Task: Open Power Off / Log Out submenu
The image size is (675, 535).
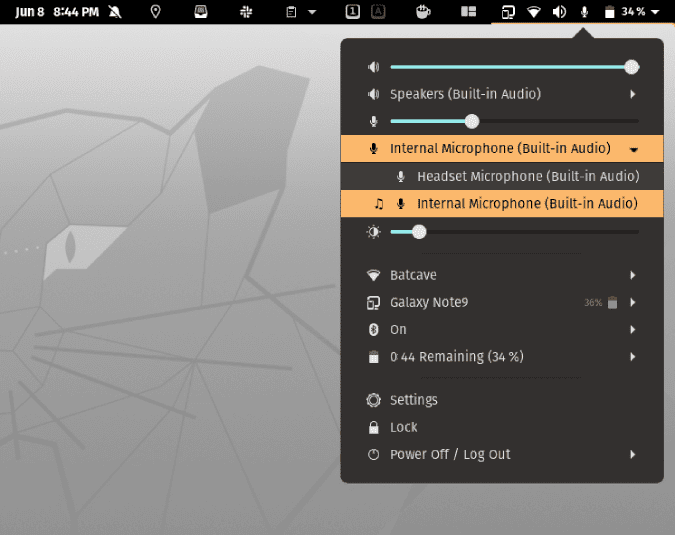Action: click(502, 455)
